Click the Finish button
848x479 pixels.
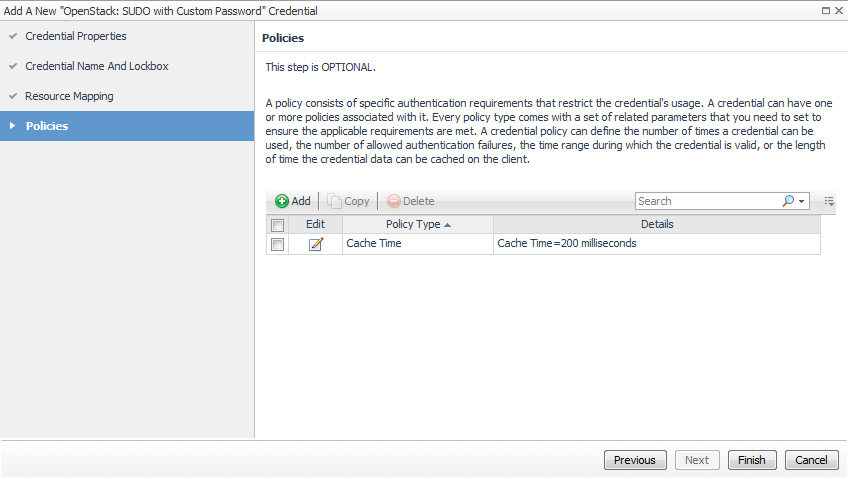(751, 460)
